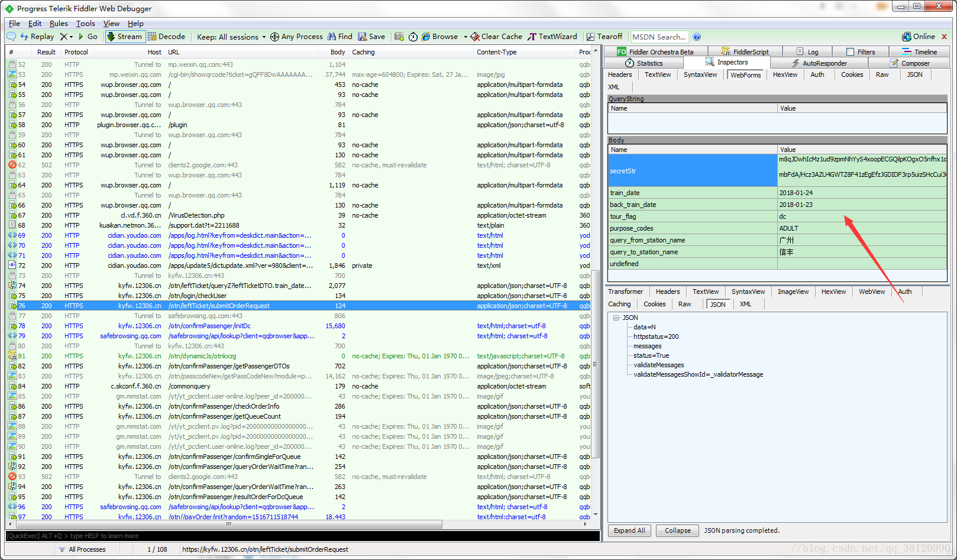
Task: Tearoff the inspectors panel
Action: [604, 37]
